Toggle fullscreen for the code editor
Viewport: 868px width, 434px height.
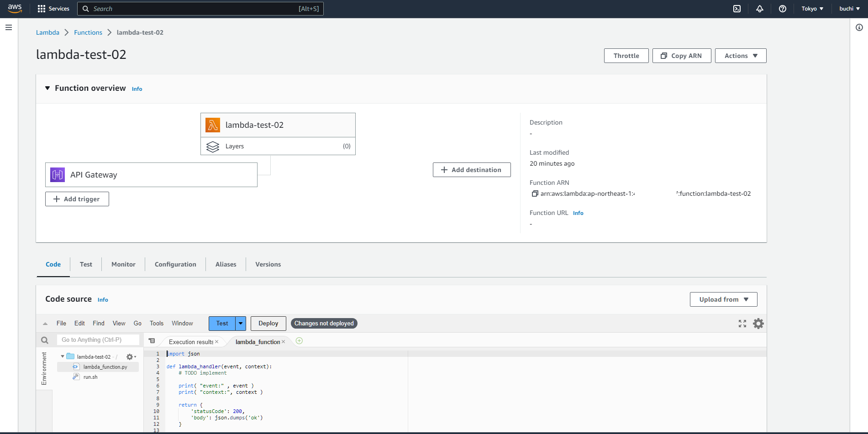pos(742,324)
